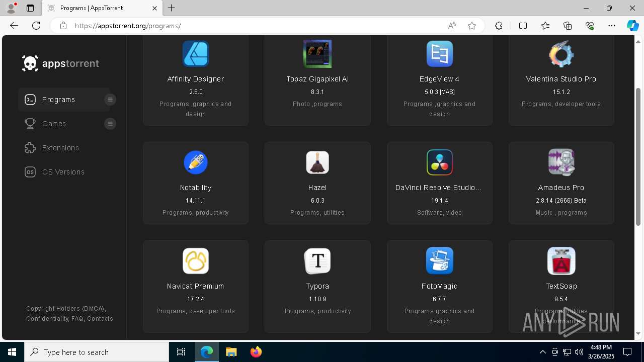Toggle Split screen in browser toolbar
The height and width of the screenshot is (362, 644).
[523, 26]
